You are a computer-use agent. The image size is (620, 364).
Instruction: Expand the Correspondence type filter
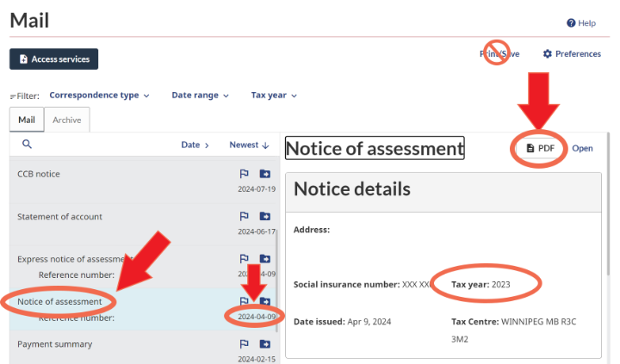pos(99,96)
